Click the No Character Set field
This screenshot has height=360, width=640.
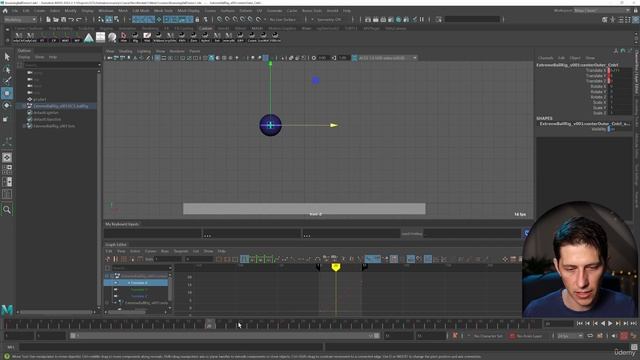pyautogui.click(x=488, y=336)
